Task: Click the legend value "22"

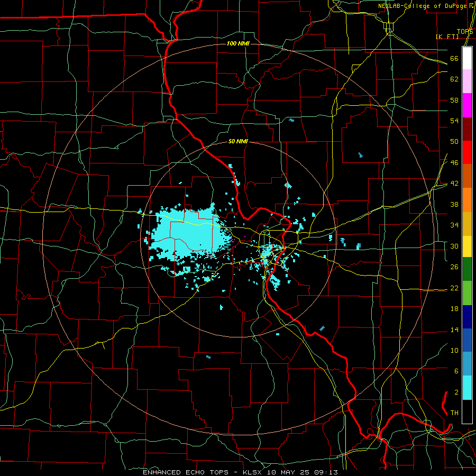Action: pyautogui.click(x=454, y=288)
